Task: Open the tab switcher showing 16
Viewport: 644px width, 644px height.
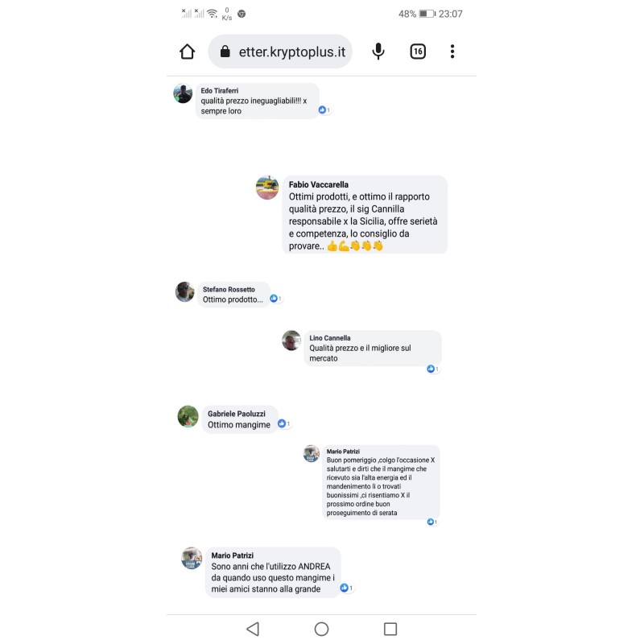Action: coord(418,52)
